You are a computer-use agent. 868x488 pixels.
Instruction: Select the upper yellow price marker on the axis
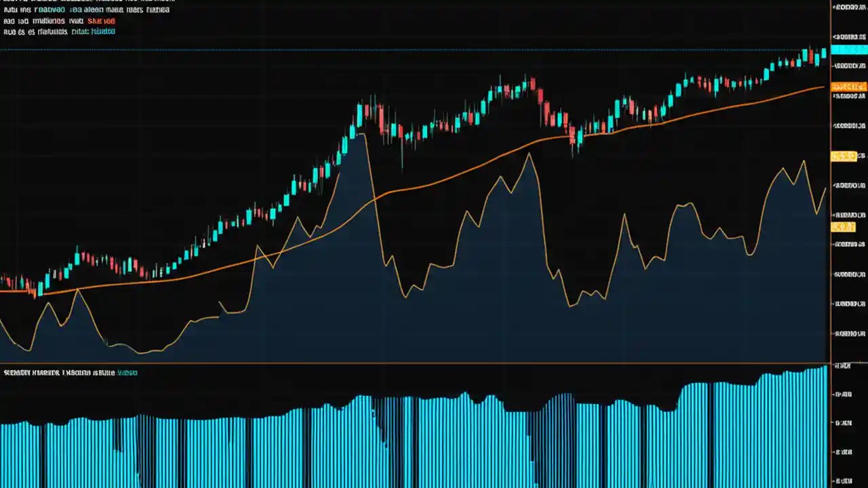tap(844, 156)
